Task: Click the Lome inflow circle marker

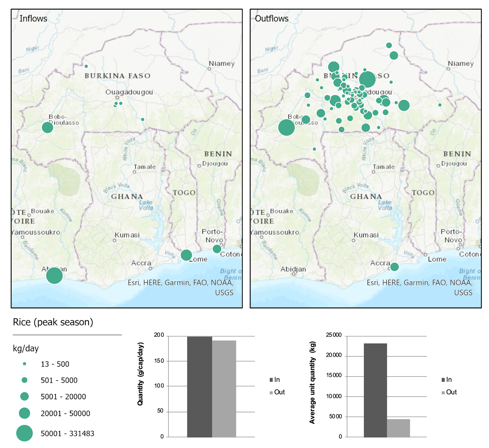Action: 186,255
